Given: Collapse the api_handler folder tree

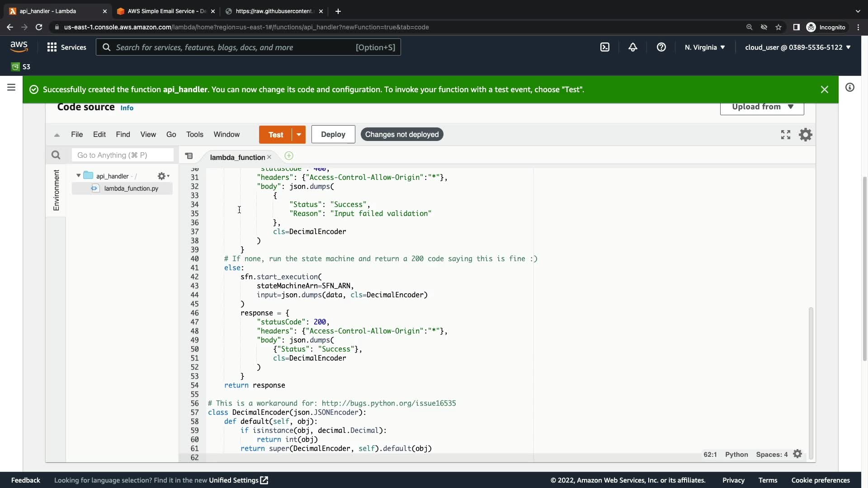Looking at the screenshot, I should 79,176.
